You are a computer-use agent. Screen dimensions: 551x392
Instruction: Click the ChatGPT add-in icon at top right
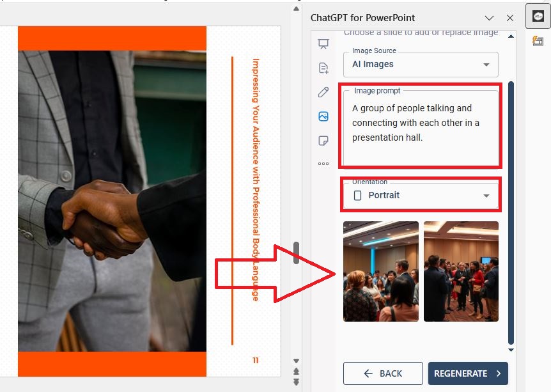[x=538, y=16]
